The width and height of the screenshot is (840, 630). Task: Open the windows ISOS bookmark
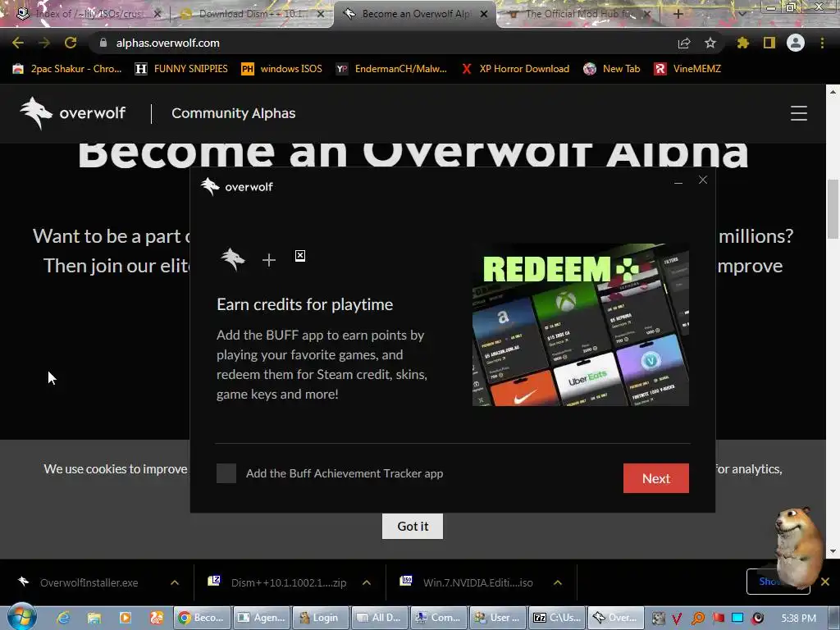tap(282, 69)
